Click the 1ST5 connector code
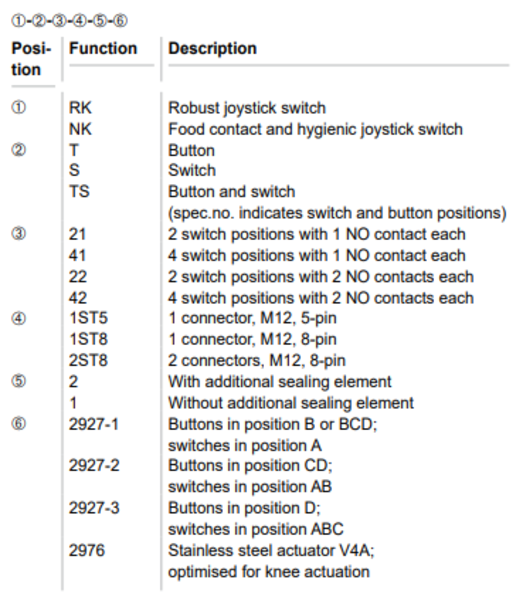The width and height of the screenshot is (523, 600). [88, 318]
